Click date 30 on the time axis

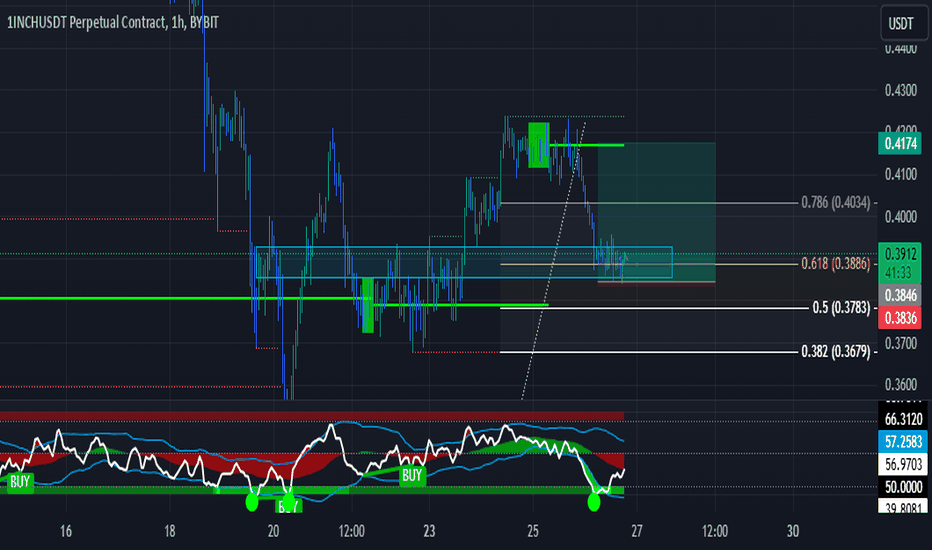[x=792, y=531]
